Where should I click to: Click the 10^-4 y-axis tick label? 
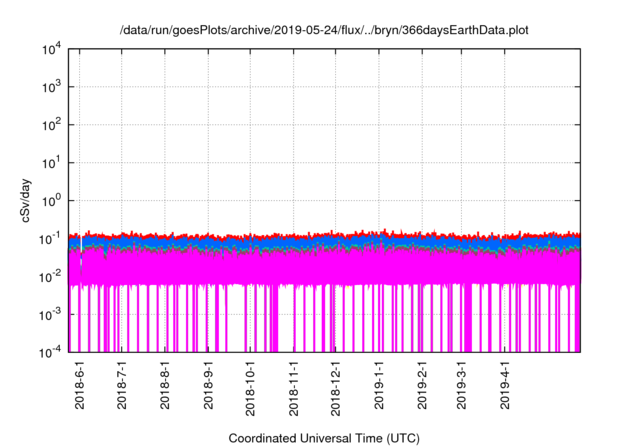tap(50, 352)
